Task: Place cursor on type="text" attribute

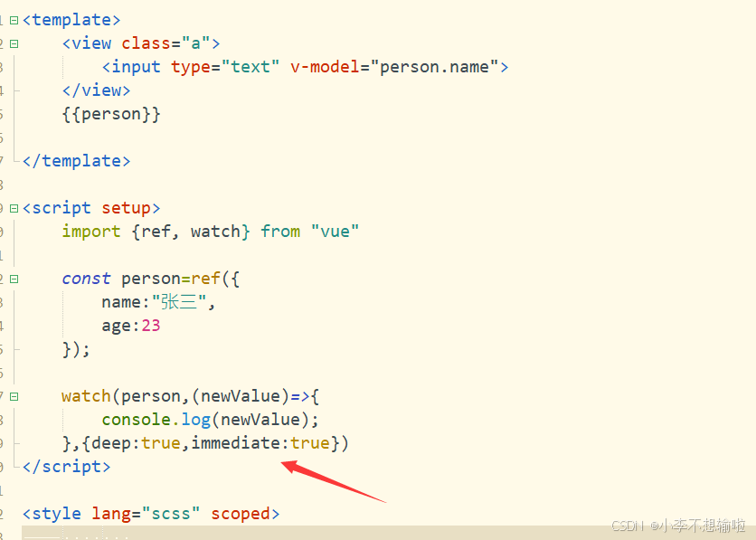Action: pyautogui.click(x=225, y=67)
